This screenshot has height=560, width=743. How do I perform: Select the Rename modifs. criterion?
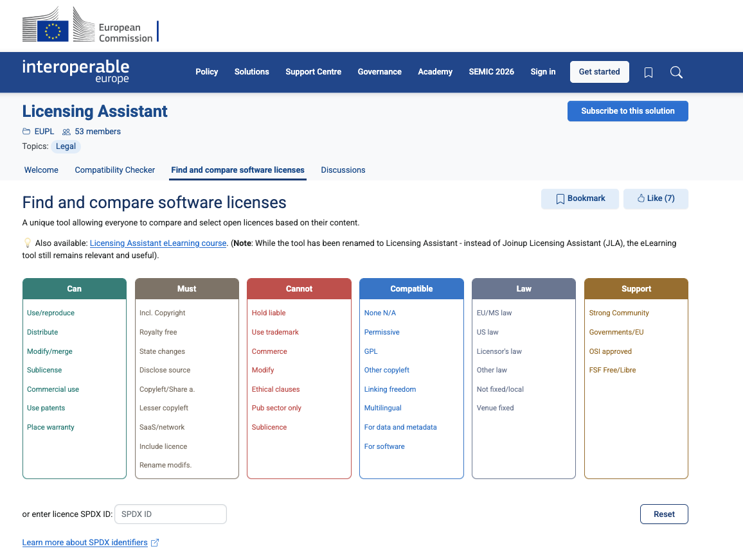coord(165,466)
